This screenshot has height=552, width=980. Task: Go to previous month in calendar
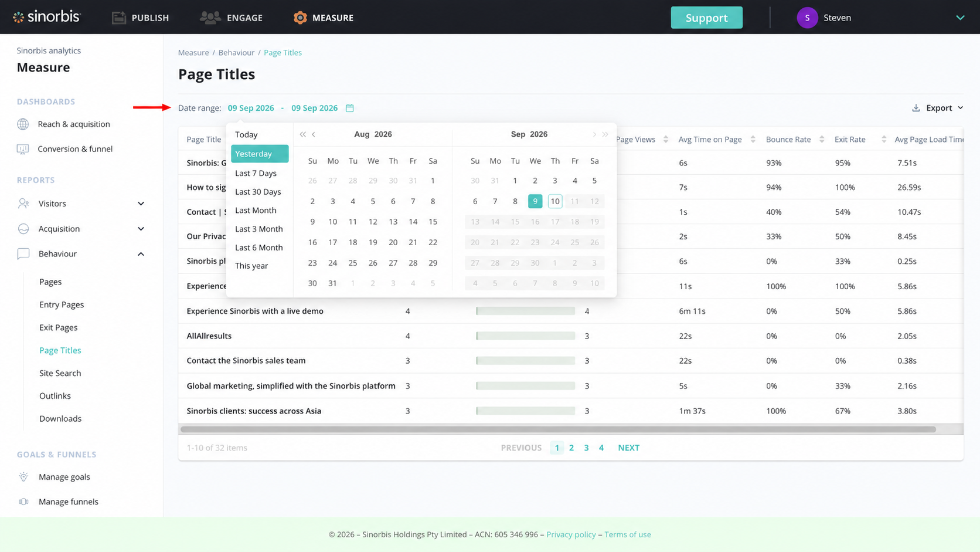tap(314, 134)
